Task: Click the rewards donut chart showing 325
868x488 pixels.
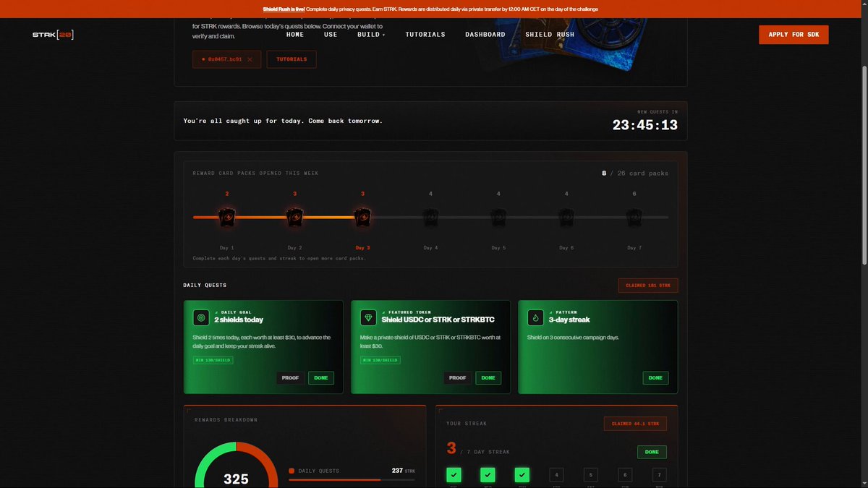Action: [237, 466]
